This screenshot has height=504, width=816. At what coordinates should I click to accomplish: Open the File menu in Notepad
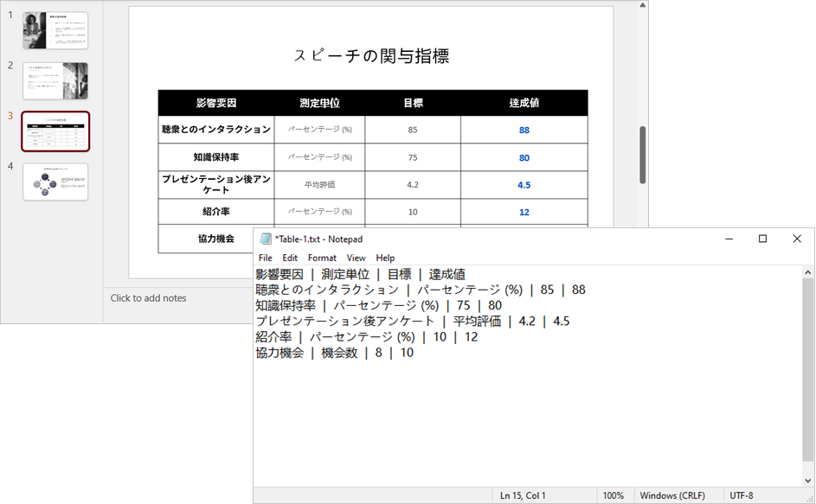[266, 258]
